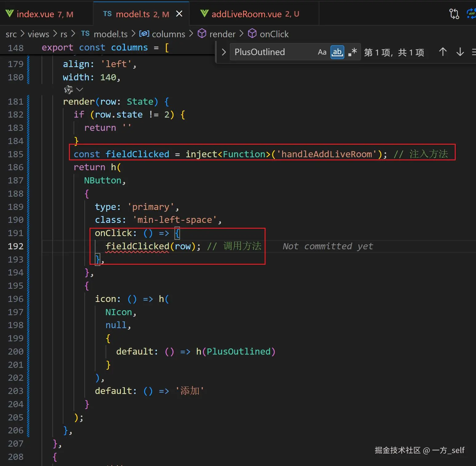Open model.ts breadcrumb segment
Image resolution: width=476 pixels, height=466 pixels.
click(x=110, y=34)
